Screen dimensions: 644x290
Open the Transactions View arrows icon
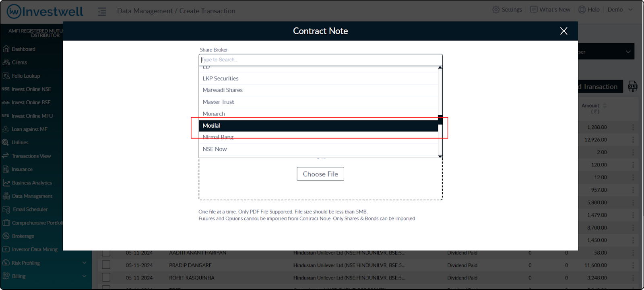coord(6,155)
